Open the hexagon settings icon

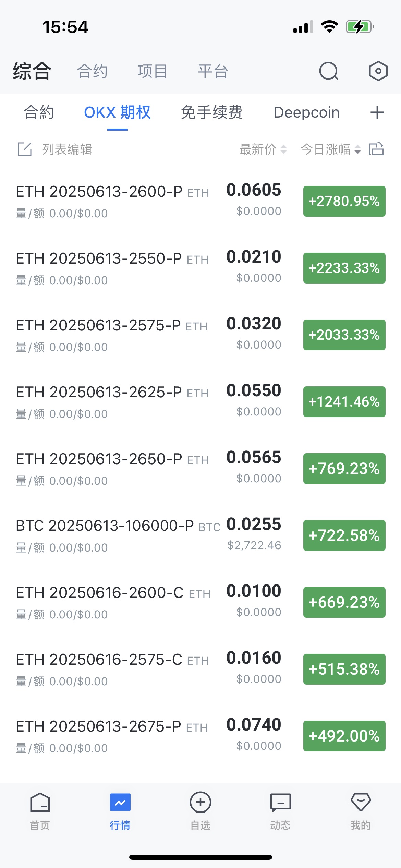[378, 71]
